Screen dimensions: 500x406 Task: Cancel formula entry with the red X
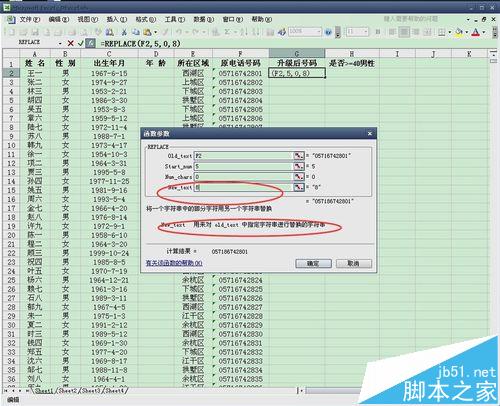[70, 43]
